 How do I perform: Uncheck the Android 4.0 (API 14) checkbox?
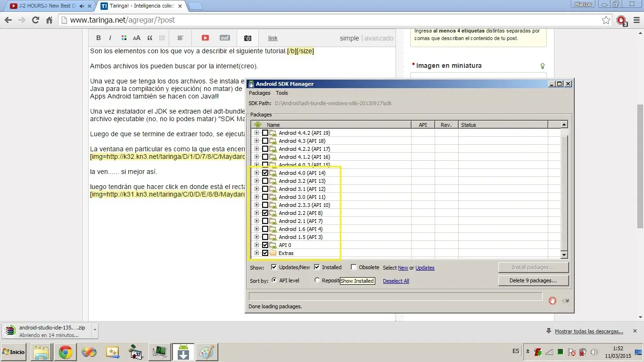click(265, 173)
